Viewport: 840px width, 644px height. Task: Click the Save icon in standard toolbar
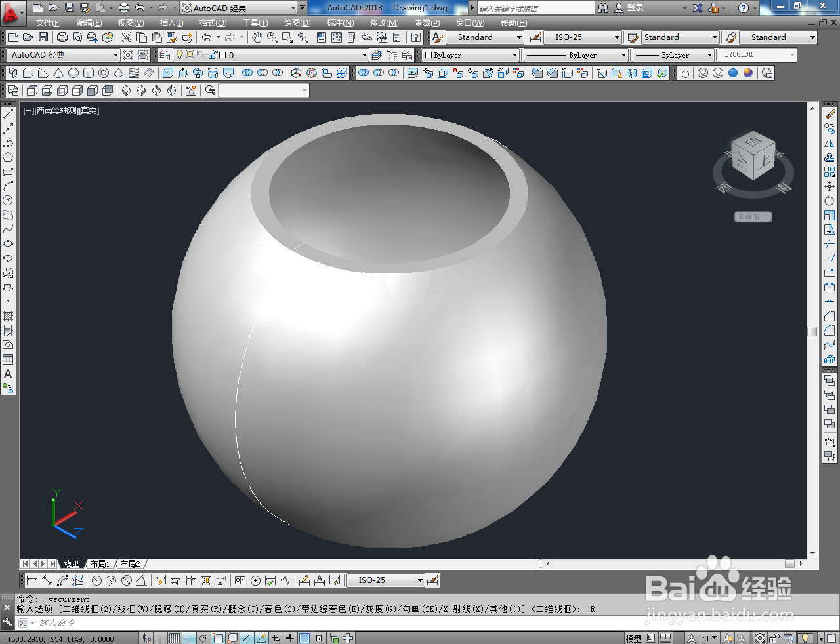(x=43, y=37)
